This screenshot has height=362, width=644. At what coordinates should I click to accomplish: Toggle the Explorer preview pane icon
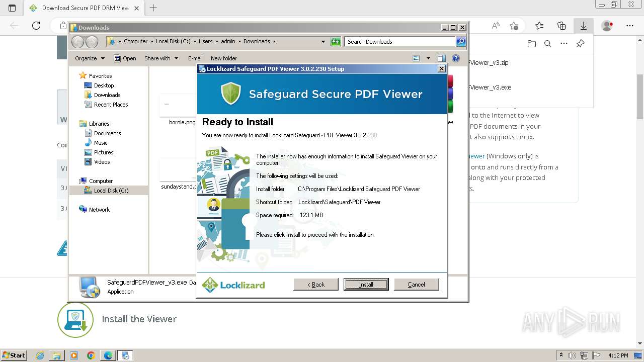click(x=442, y=58)
